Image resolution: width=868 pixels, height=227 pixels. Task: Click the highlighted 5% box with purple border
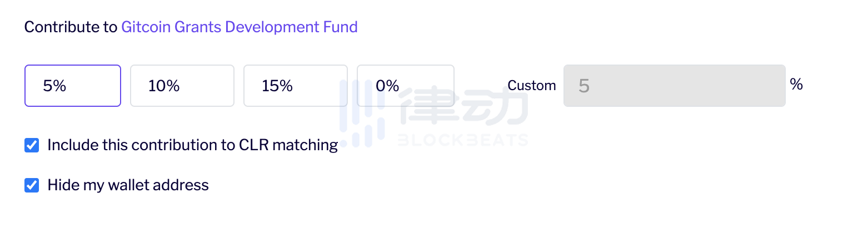click(73, 86)
